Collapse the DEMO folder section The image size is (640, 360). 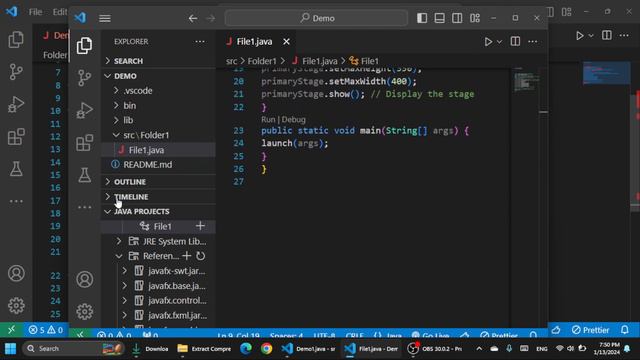158,76
